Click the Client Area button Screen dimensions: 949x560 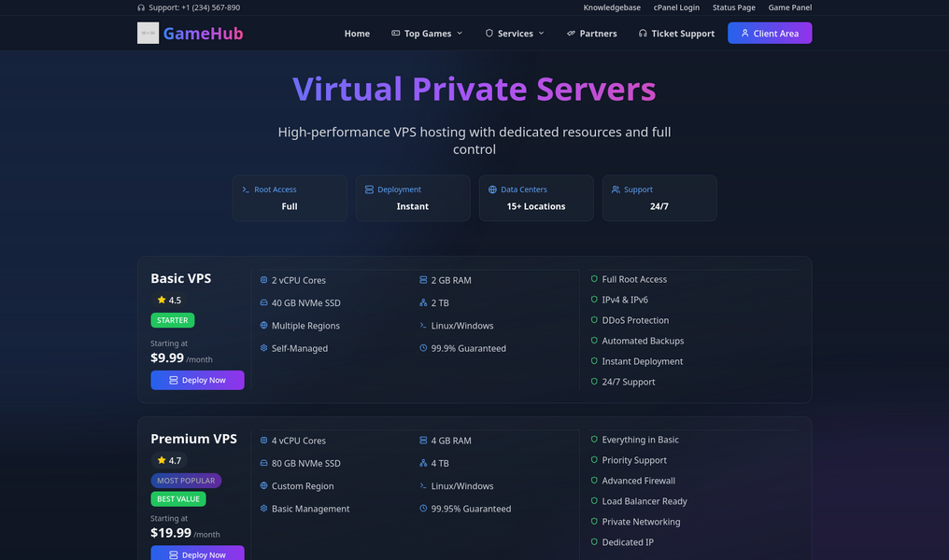(x=769, y=34)
